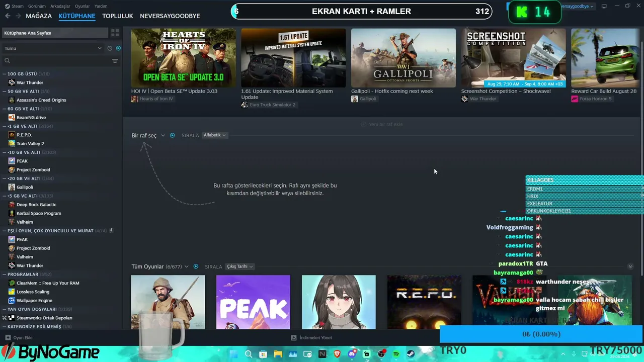Go back with the left arrow
This screenshot has height=362, width=644.
8,16
